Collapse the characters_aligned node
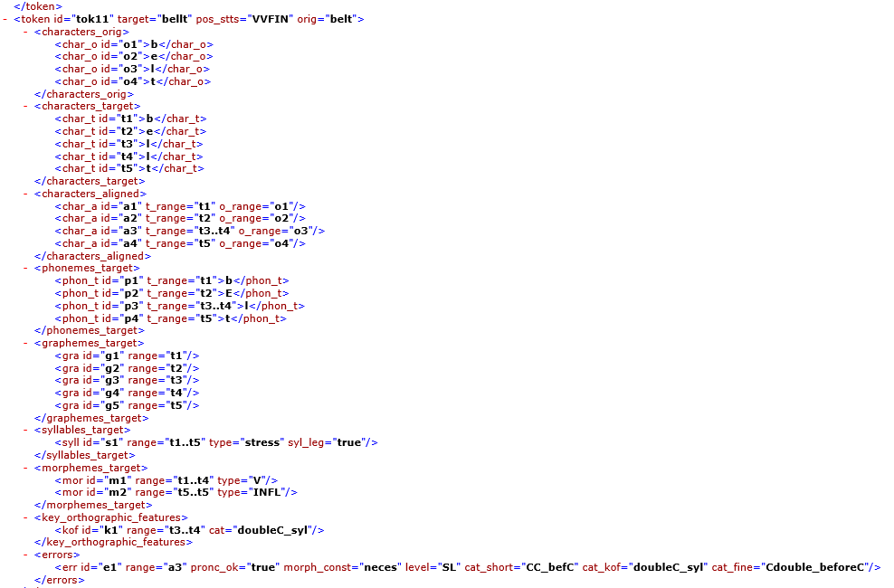The image size is (894, 588). 26,194
